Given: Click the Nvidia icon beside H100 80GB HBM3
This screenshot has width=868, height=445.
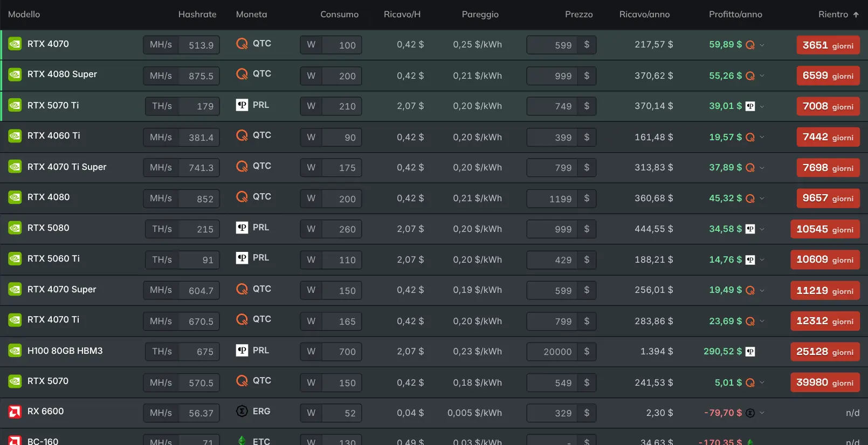Looking at the screenshot, I should (15, 351).
